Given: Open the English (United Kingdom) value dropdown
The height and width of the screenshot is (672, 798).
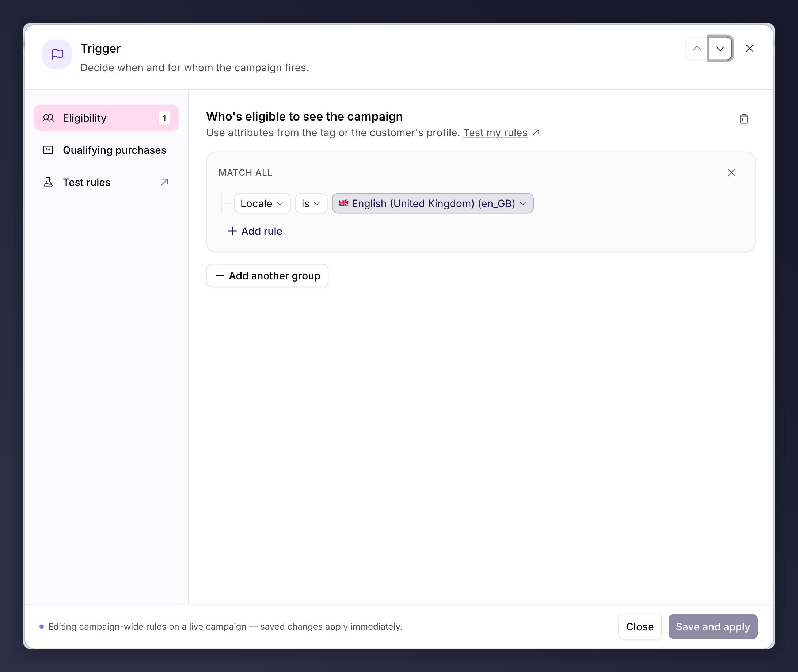Looking at the screenshot, I should (433, 203).
